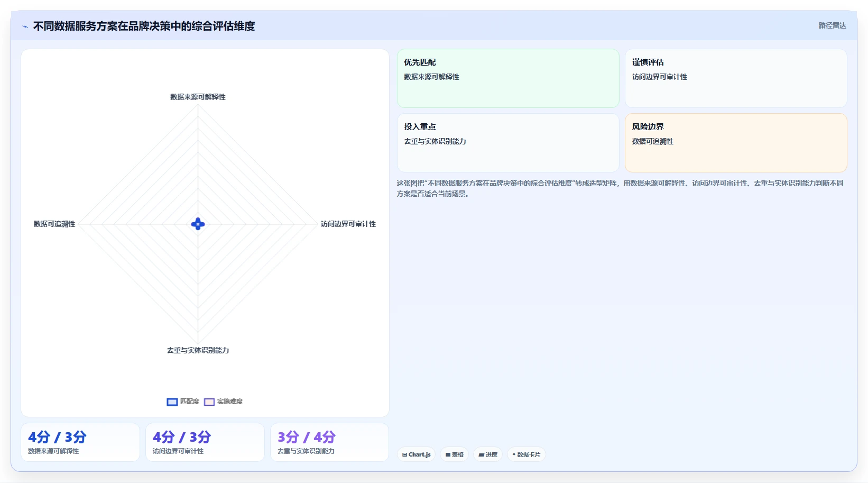Click the 访问边界可审计性 radar axis label

348,224
